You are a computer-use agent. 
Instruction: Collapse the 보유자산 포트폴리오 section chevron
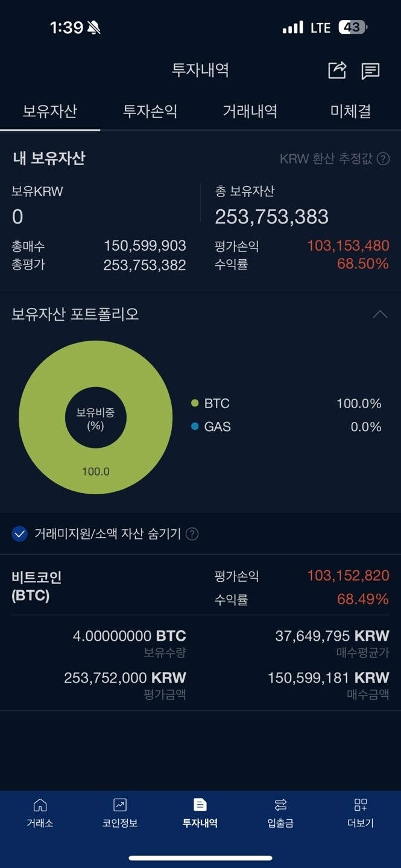379,314
